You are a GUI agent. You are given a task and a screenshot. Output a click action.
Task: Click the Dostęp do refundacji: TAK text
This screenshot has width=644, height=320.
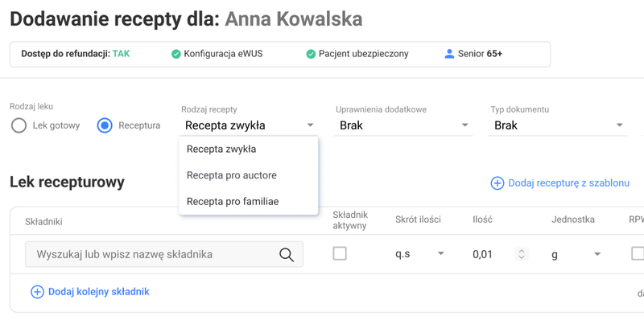(x=76, y=54)
